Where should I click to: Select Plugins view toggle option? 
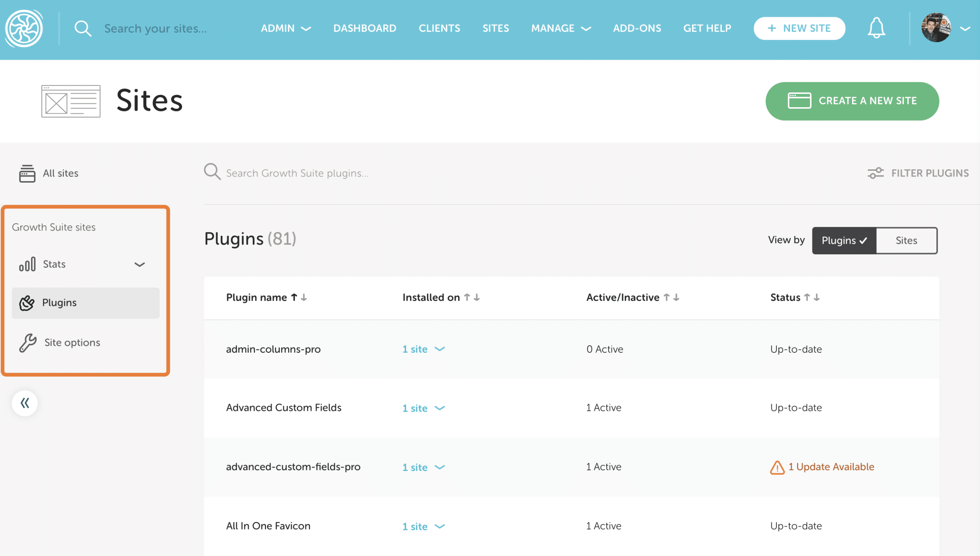point(844,240)
